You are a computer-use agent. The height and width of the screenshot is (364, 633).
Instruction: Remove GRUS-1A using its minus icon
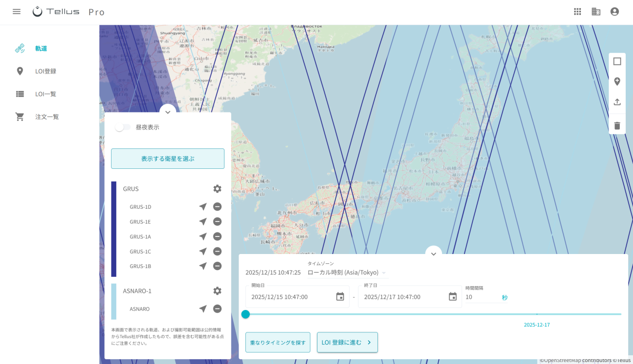[x=217, y=237]
